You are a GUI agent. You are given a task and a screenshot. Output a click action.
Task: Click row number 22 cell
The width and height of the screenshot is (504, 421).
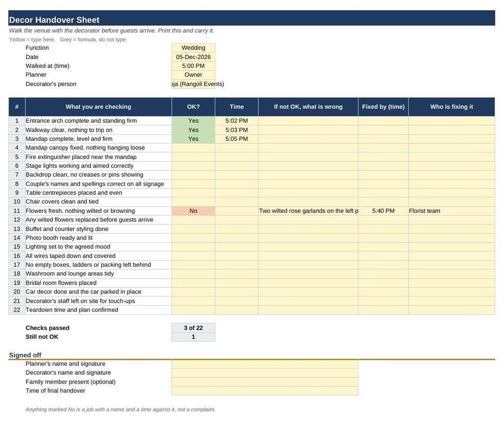[16, 310]
